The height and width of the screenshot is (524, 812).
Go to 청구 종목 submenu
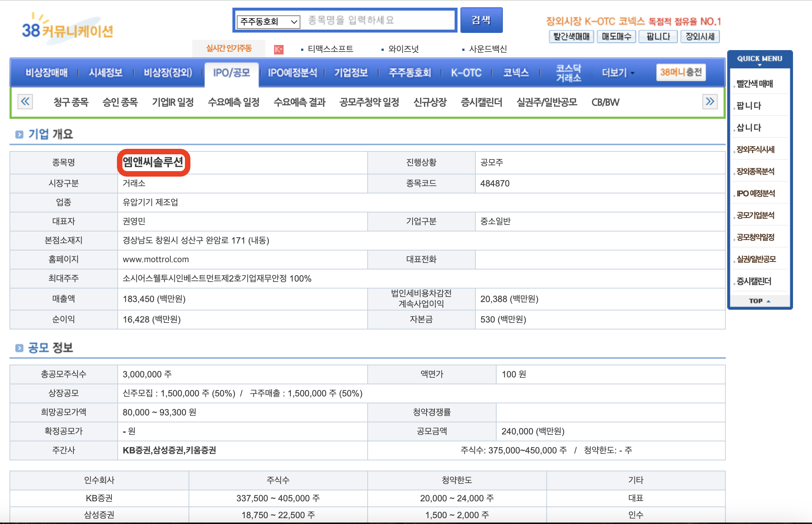[x=71, y=102]
